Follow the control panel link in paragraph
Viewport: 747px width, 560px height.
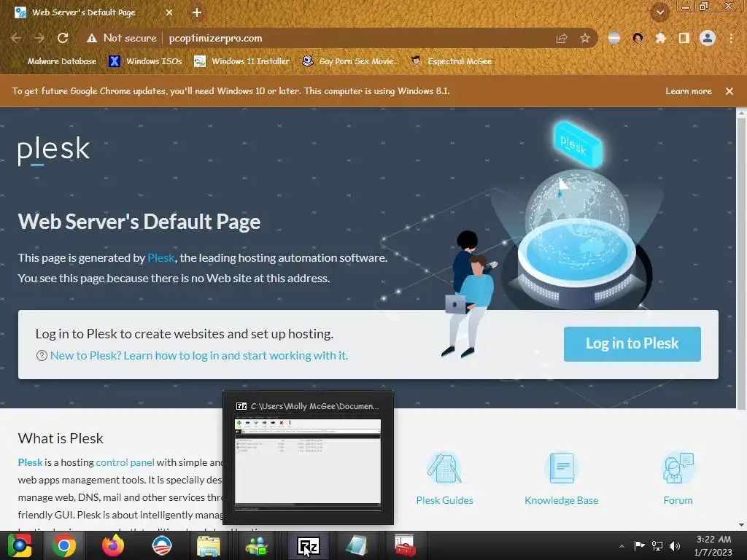[x=125, y=462]
